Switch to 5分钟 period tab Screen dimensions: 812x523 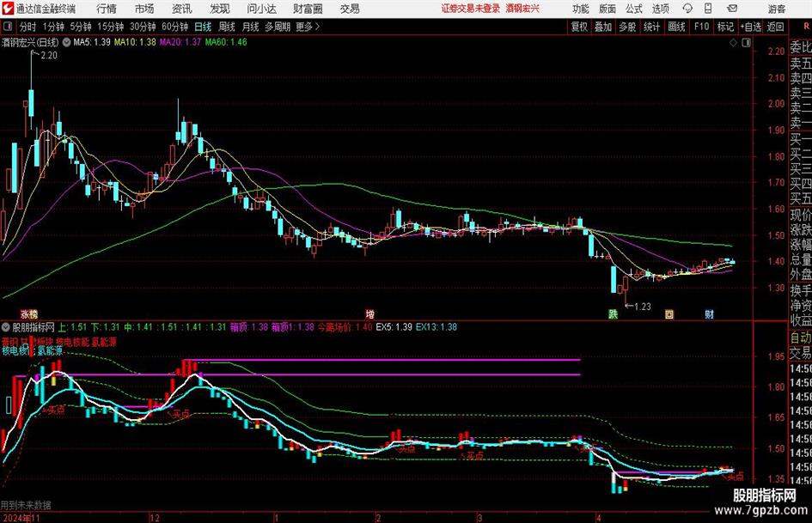pos(81,27)
